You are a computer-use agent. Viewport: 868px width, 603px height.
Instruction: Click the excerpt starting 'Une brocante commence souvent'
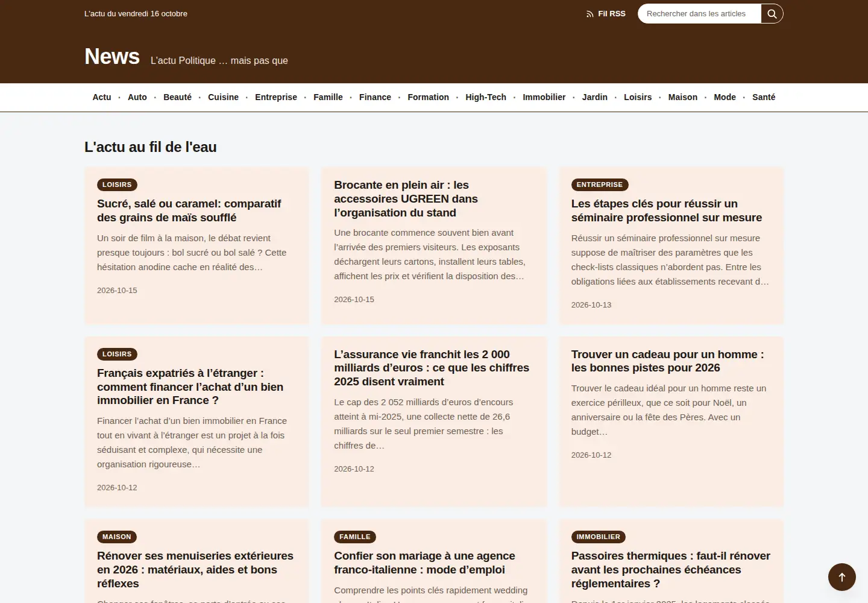pyautogui.click(x=430, y=254)
